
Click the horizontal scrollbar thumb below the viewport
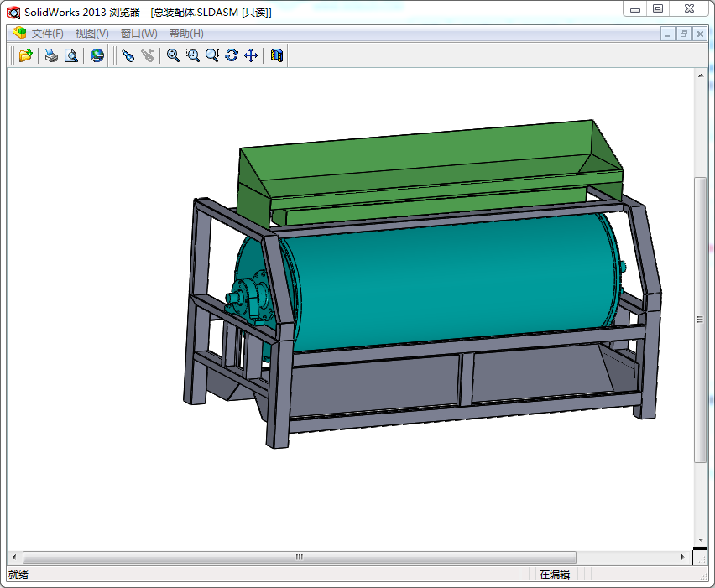[x=298, y=557]
